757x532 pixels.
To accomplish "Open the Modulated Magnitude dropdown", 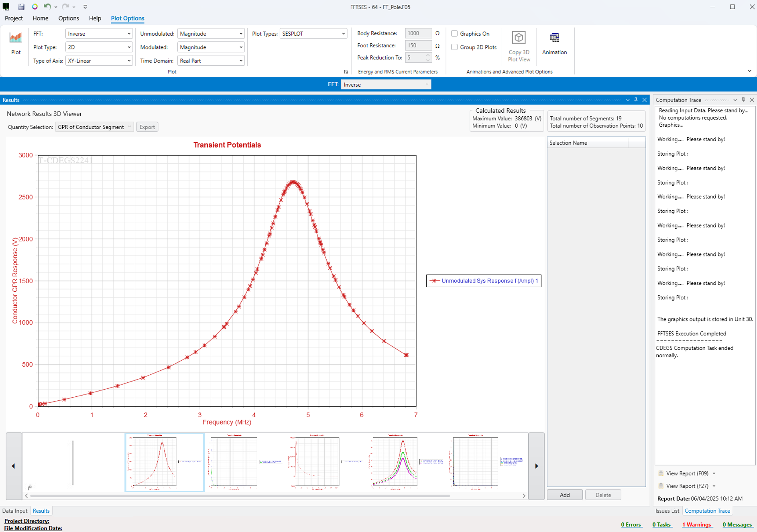I will click(211, 47).
